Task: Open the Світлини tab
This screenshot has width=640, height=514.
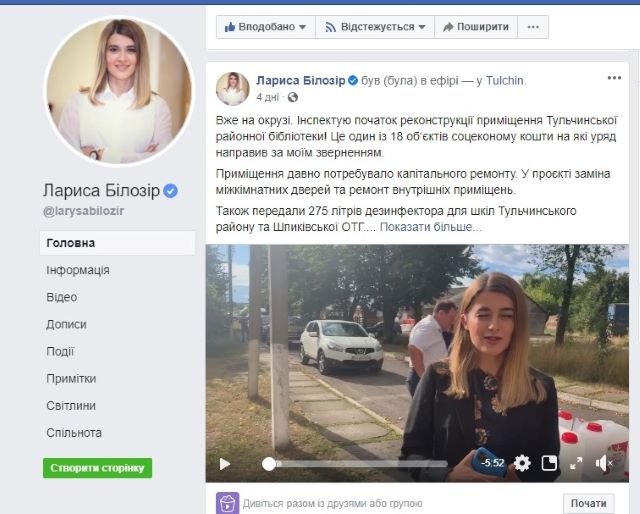Action: (71, 406)
